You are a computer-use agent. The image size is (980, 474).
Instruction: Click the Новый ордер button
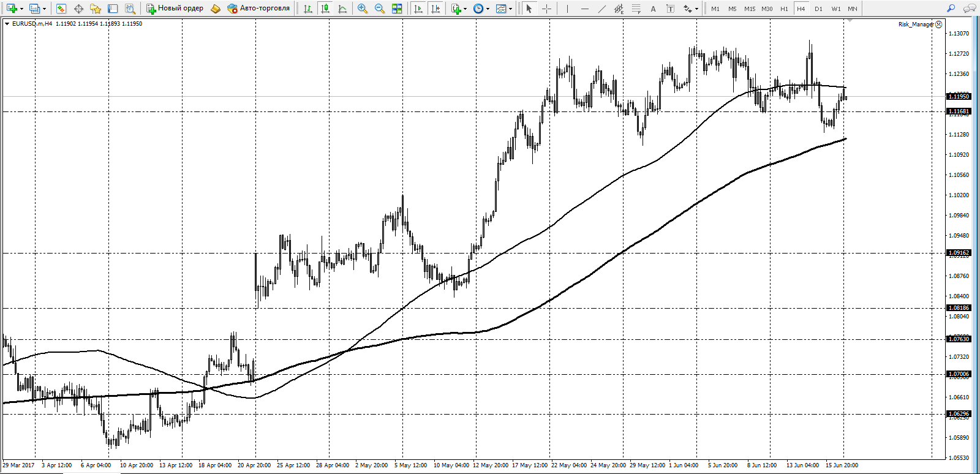pyautogui.click(x=175, y=9)
